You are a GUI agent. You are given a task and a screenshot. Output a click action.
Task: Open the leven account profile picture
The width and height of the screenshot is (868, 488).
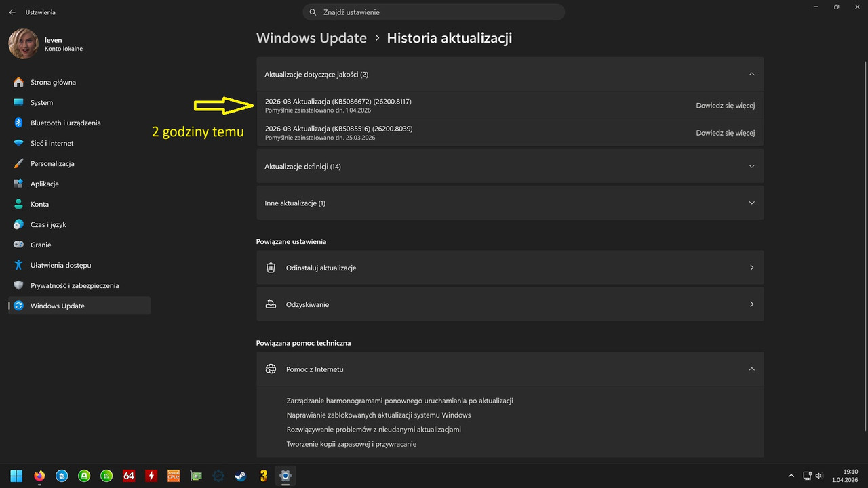click(x=23, y=43)
